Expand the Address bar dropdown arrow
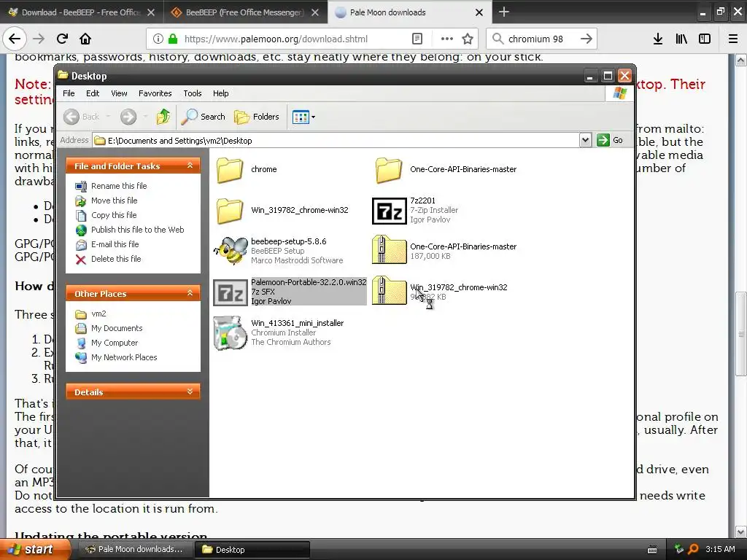Screen dimensions: 747x560 tap(586, 140)
